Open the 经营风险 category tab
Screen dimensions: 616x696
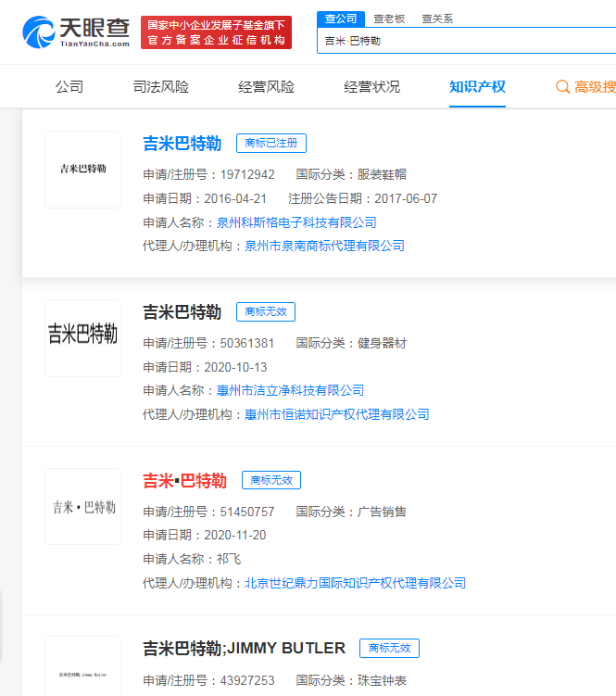[x=266, y=86]
